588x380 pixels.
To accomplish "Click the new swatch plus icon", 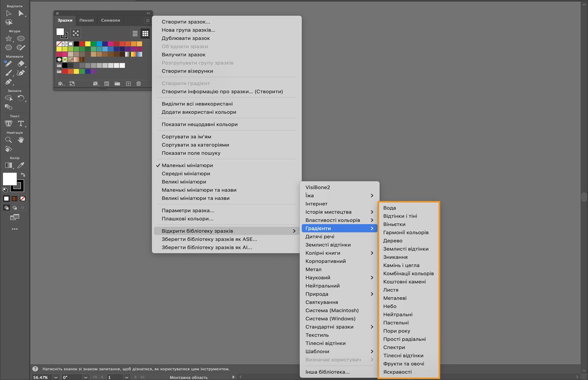I will click(128, 84).
